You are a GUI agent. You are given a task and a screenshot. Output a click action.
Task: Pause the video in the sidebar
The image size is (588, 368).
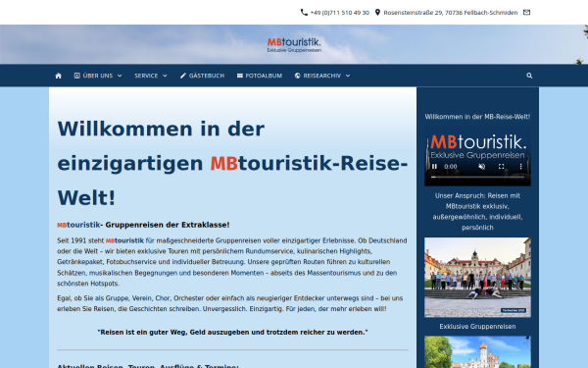[x=434, y=167]
